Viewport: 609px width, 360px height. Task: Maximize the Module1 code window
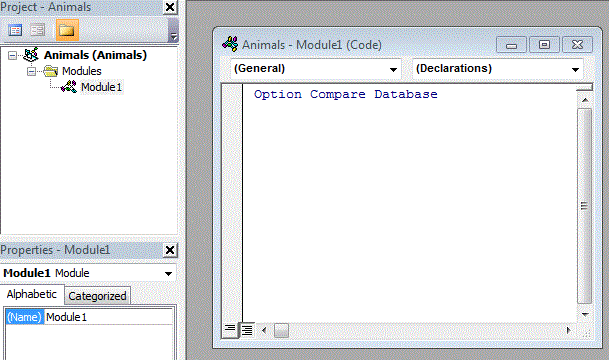[544, 45]
